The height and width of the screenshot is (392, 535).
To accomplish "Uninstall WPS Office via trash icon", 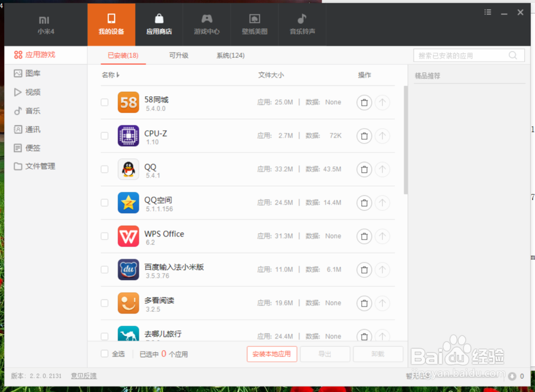I will [364, 236].
